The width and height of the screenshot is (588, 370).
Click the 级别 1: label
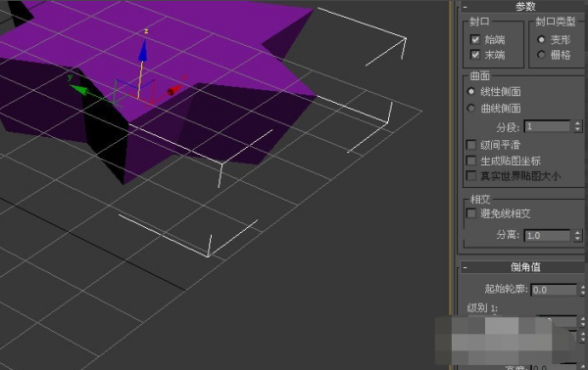pyautogui.click(x=482, y=308)
